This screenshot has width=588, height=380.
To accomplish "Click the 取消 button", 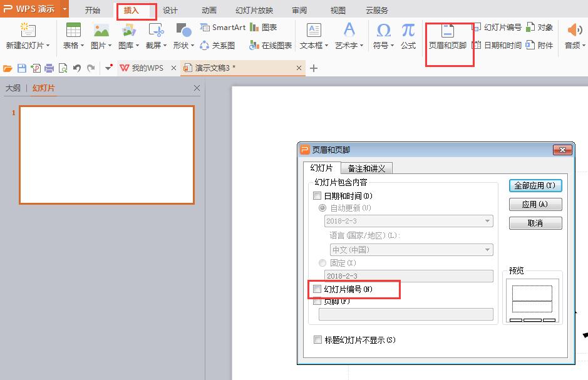I will [x=535, y=223].
